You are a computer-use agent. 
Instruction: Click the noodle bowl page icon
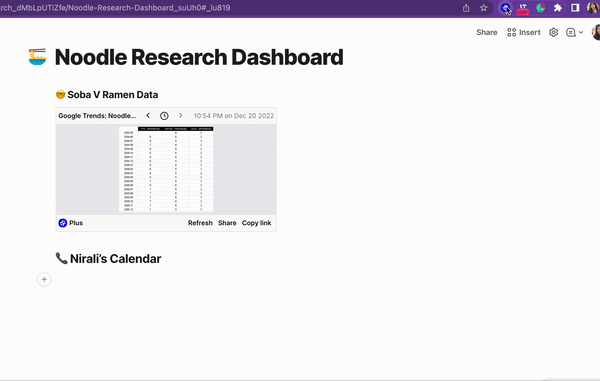point(38,57)
